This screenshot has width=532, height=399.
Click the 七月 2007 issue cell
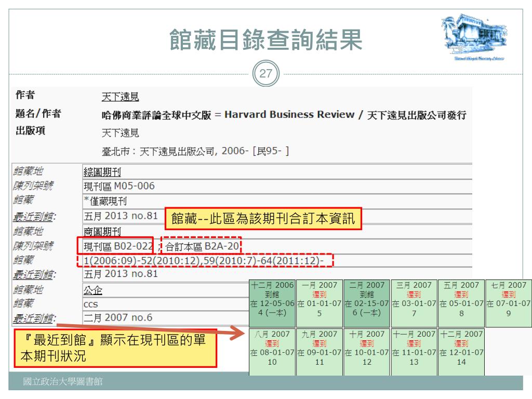(x=508, y=303)
